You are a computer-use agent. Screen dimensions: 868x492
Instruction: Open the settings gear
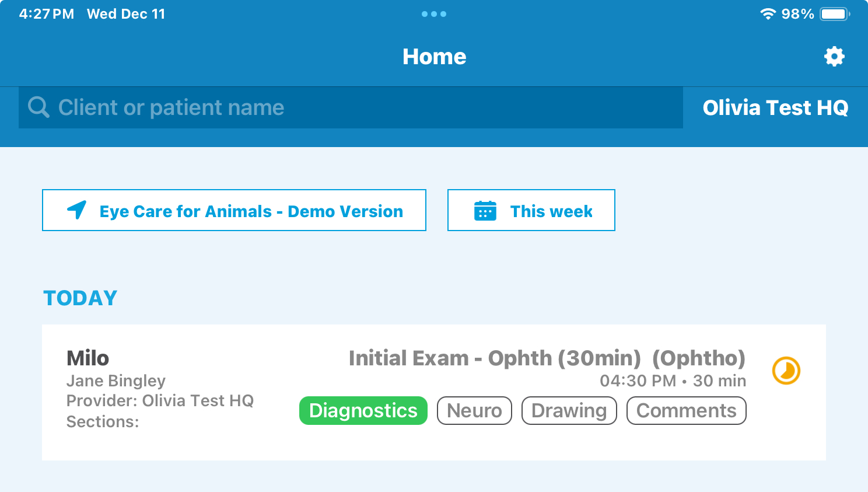(x=834, y=57)
